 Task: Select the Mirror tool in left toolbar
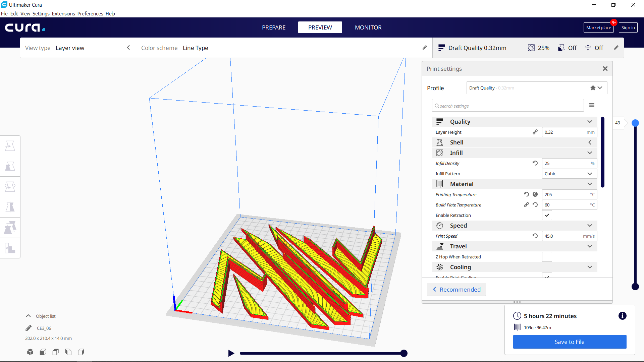pos(10,207)
